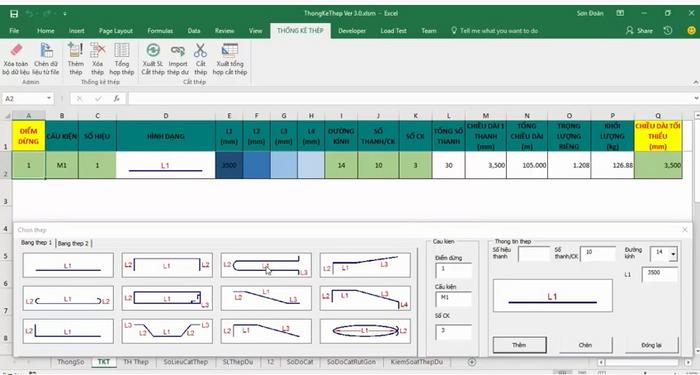The image size is (700, 375).
Task: Open the Developer ribbon tab
Action: 352,31
